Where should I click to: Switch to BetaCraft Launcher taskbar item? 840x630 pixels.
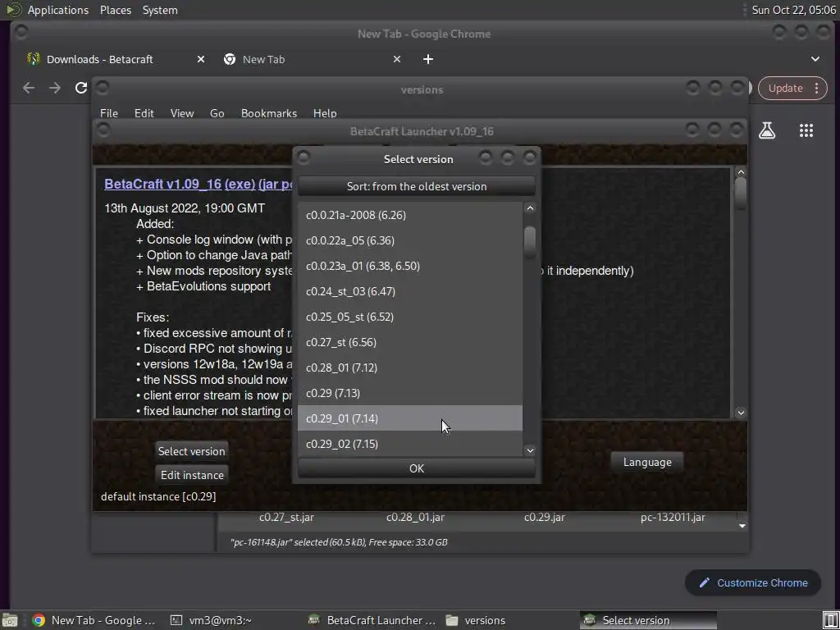click(372, 620)
